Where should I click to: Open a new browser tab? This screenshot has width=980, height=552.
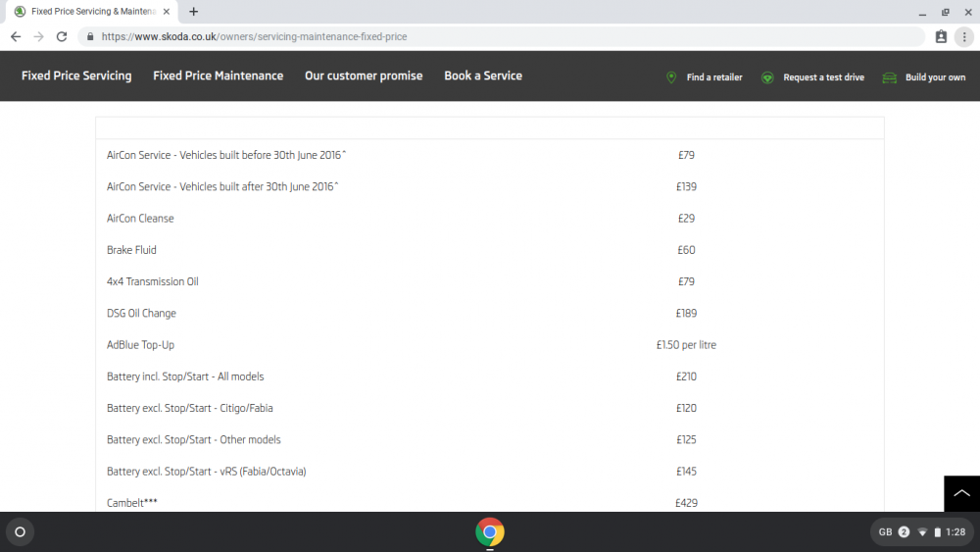coord(194,11)
